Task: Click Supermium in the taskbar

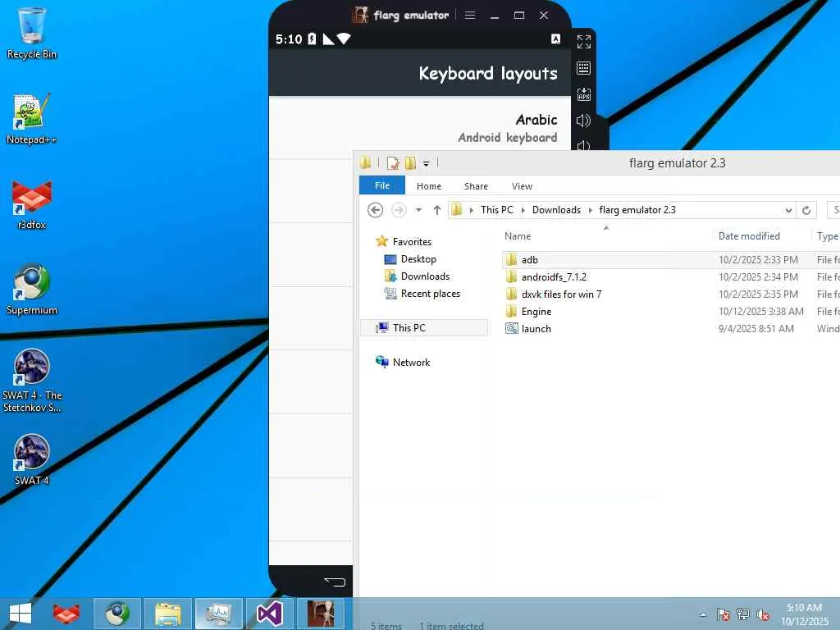Action: pos(116,614)
